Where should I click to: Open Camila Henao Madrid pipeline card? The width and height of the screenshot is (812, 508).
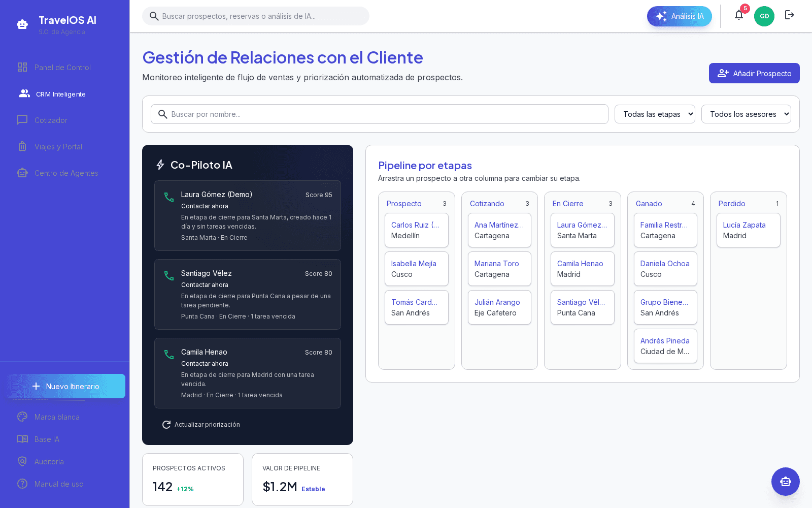583,269
